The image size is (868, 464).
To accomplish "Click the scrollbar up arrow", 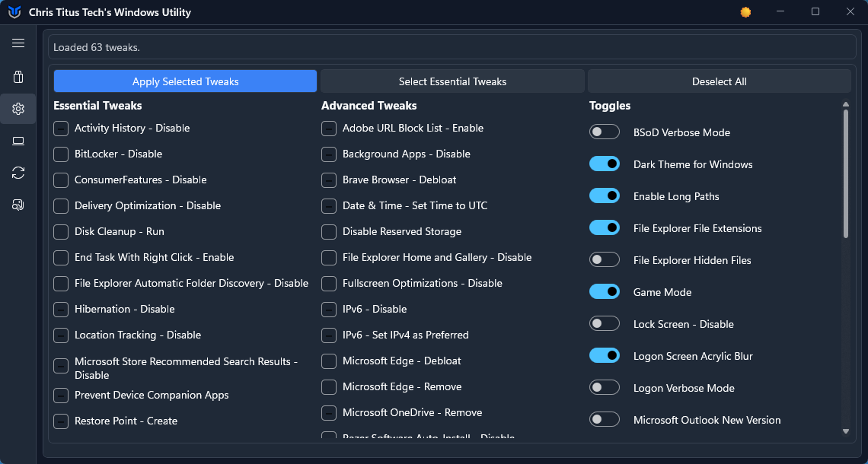I will pyautogui.click(x=845, y=104).
